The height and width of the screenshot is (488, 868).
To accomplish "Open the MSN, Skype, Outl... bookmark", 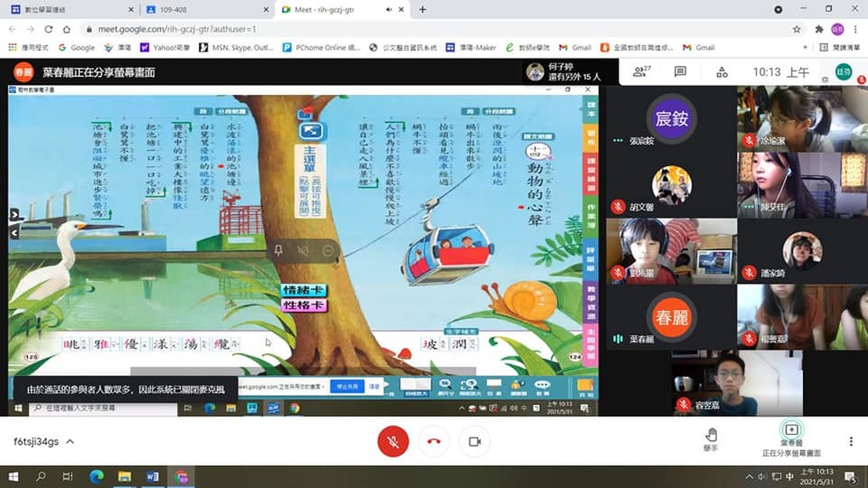I will coord(236,47).
